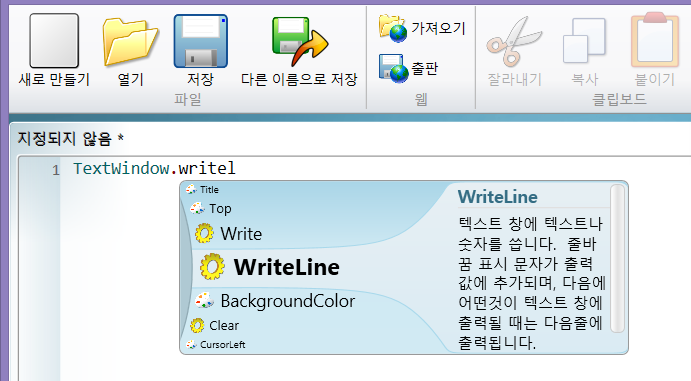The height and width of the screenshot is (381, 691).
Task: Choose the Top property in IntelliSense
Action: coord(220,208)
